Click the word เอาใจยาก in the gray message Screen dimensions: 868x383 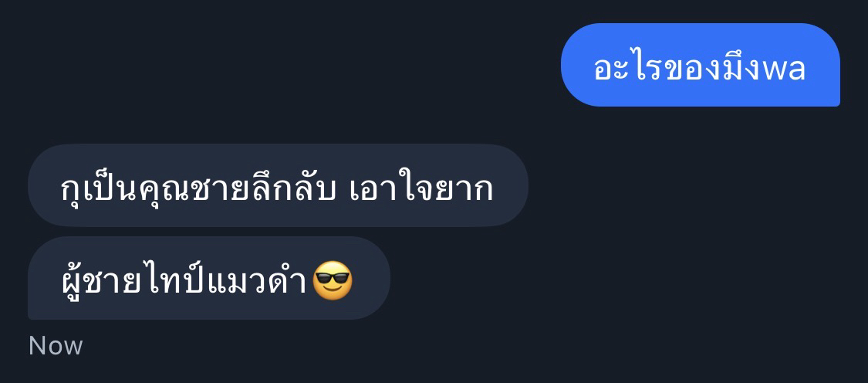tap(422, 188)
